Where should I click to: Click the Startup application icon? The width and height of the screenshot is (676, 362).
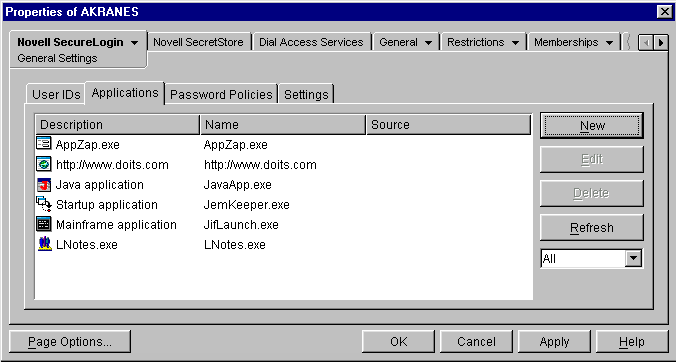[x=44, y=204]
